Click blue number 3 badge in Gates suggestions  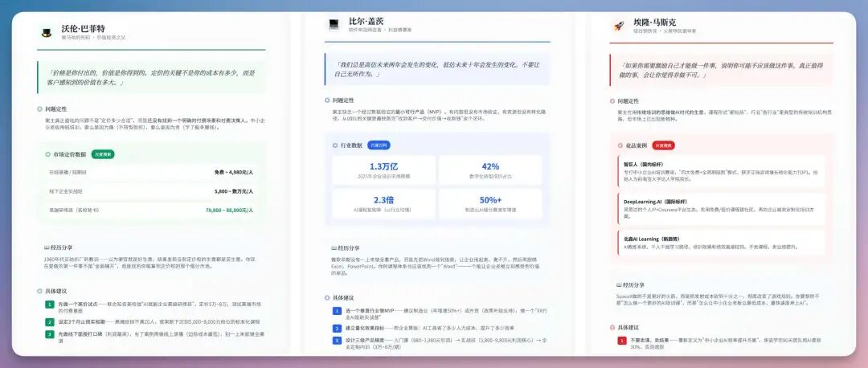[337, 341]
